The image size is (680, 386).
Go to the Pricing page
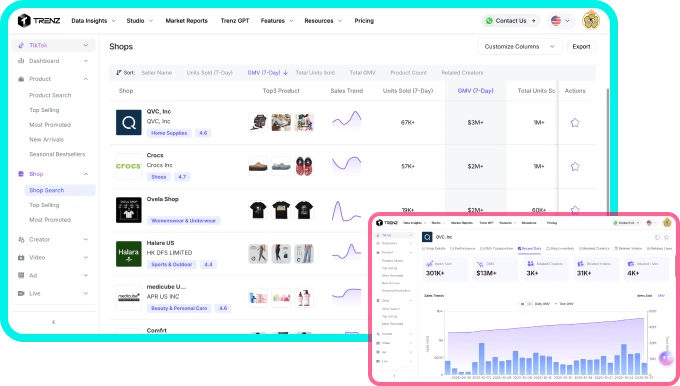(x=364, y=21)
